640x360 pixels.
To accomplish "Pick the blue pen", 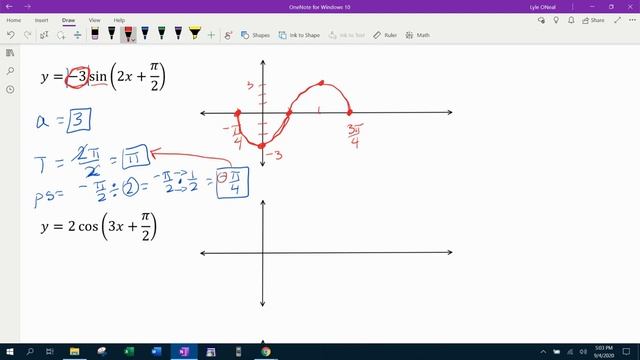I will pyautogui.click(x=145, y=33).
